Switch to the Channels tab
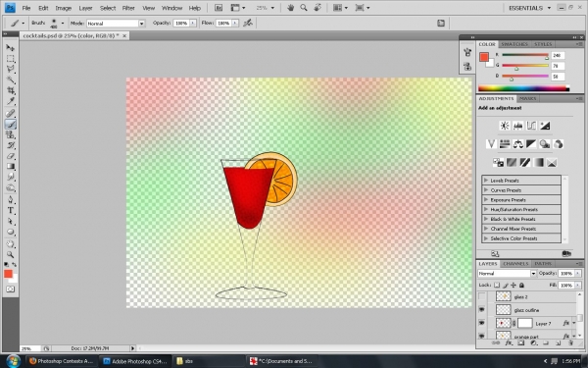The image size is (588, 368). coord(515,264)
